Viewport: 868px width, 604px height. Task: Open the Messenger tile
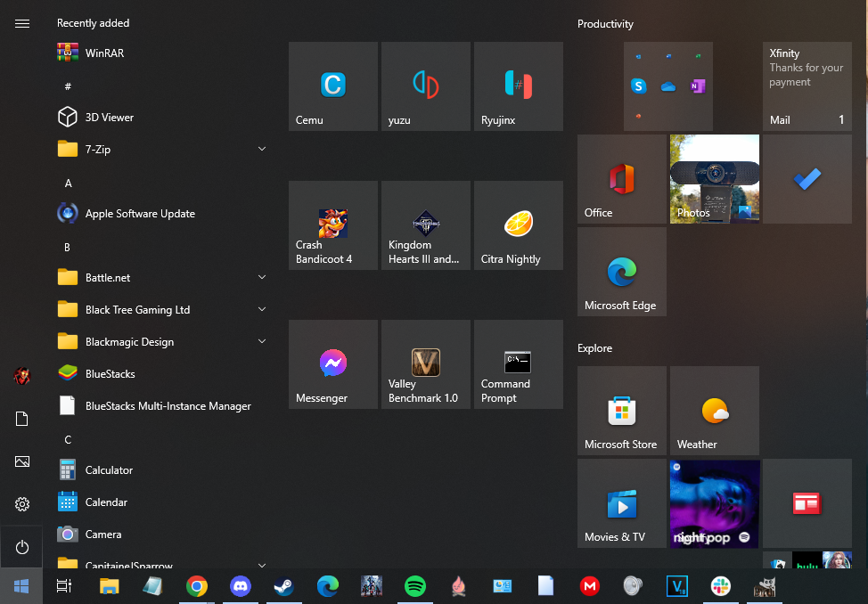tap(332, 364)
